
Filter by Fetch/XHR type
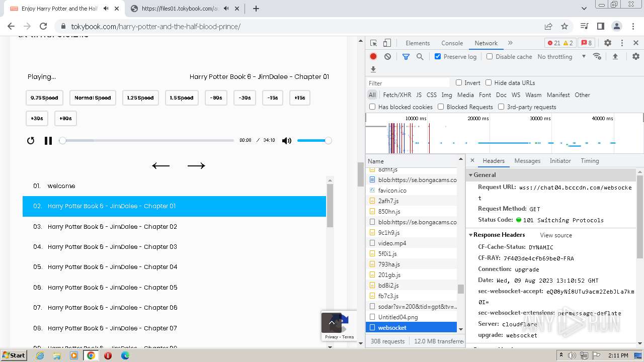point(397,95)
